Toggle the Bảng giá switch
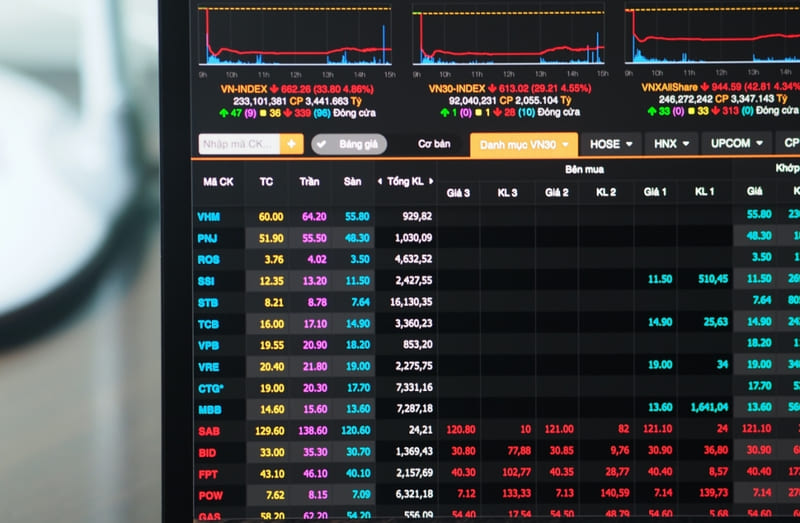Image resolution: width=800 pixels, height=523 pixels. tap(349, 144)
